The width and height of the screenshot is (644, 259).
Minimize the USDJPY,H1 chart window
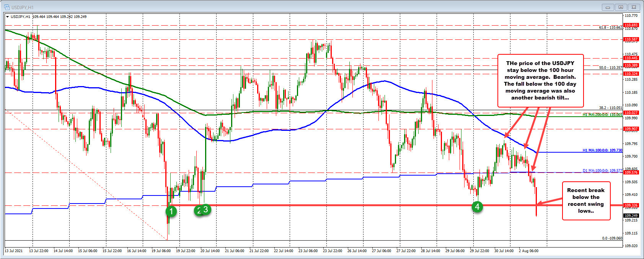608,7
